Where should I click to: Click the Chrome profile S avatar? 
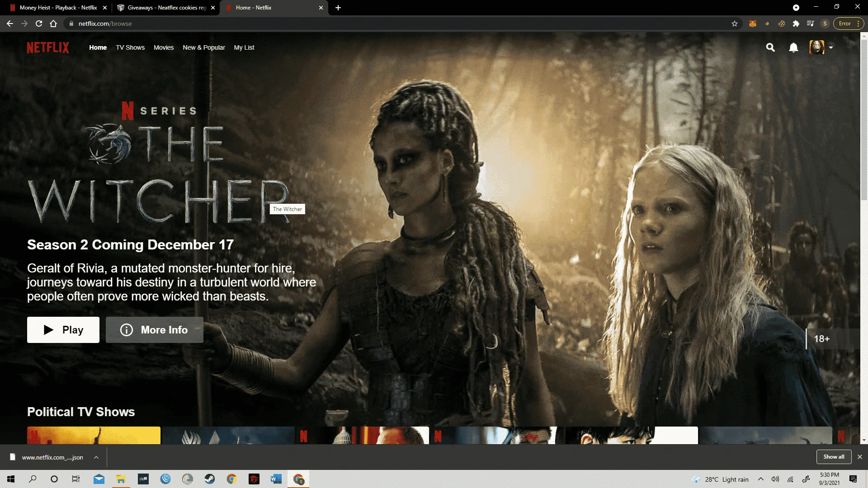825,23
